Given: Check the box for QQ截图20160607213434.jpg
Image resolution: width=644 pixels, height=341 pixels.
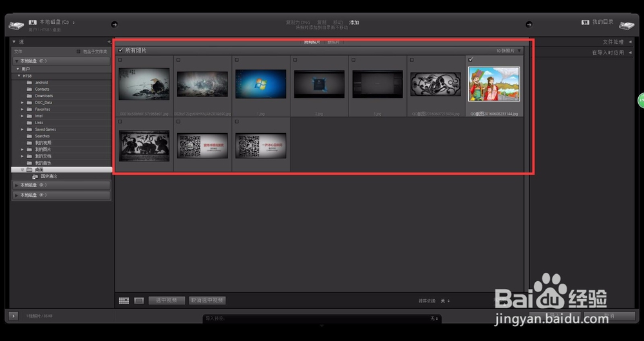Looking at the screenshot, I should tap(412, 60).
